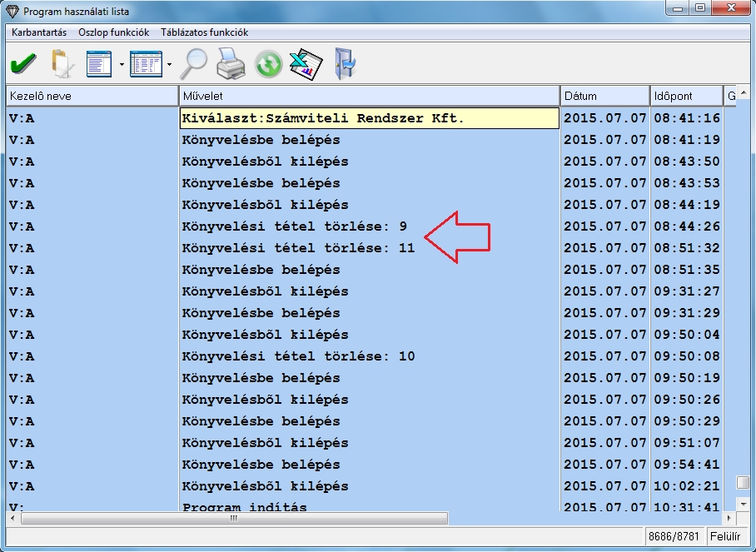Click the vertical scrollbar down arrow
This screenshot has width=756, height=552.
point(742,504)
